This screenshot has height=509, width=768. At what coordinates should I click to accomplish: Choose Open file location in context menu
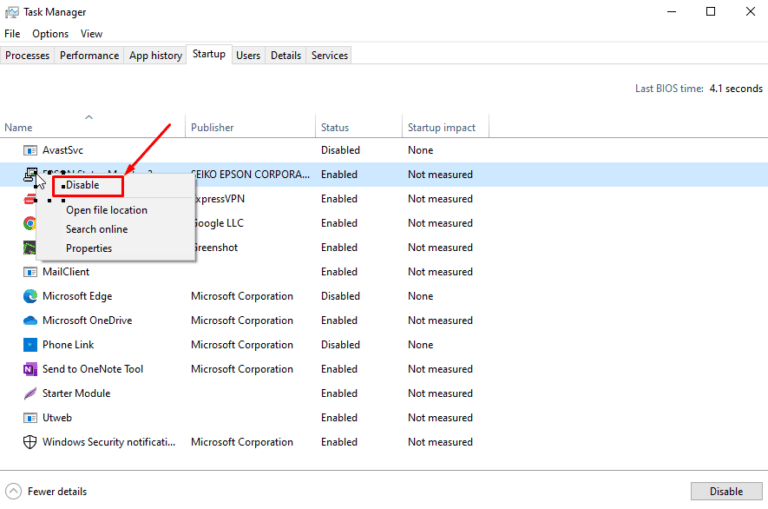click(107, 210)
